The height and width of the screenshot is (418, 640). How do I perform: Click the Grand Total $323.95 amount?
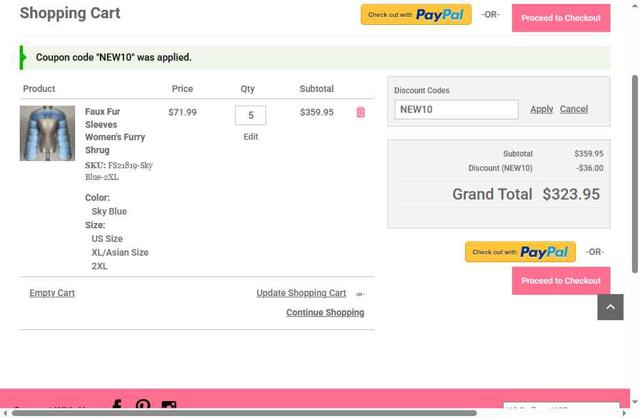click(571, 194)
